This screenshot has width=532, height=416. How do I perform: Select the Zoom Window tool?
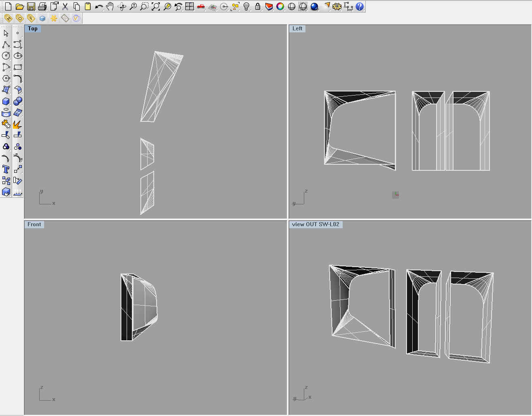pyautogui.click(x=144, y=6)
